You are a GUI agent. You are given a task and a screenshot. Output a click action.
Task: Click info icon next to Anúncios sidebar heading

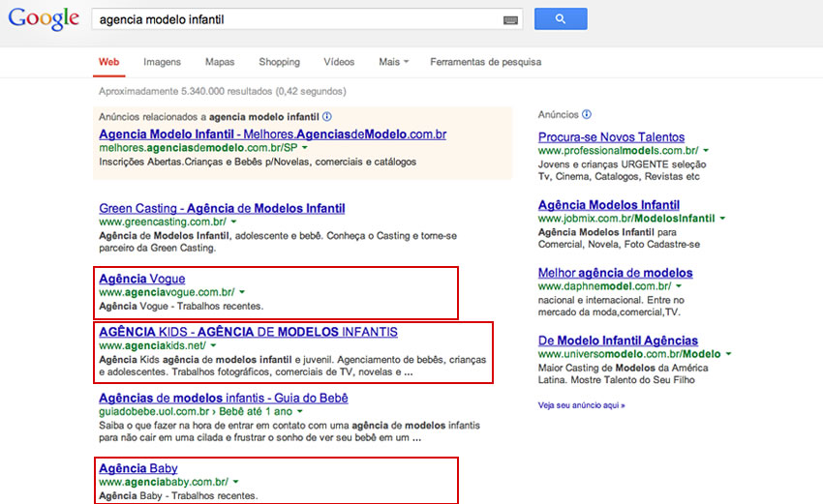[x=587, y=114]
